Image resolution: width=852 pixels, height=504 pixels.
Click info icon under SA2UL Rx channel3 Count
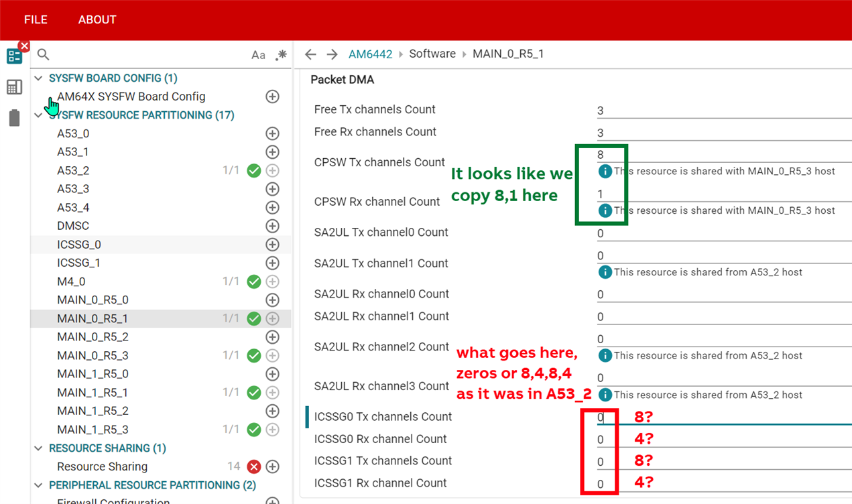point(605,395)
